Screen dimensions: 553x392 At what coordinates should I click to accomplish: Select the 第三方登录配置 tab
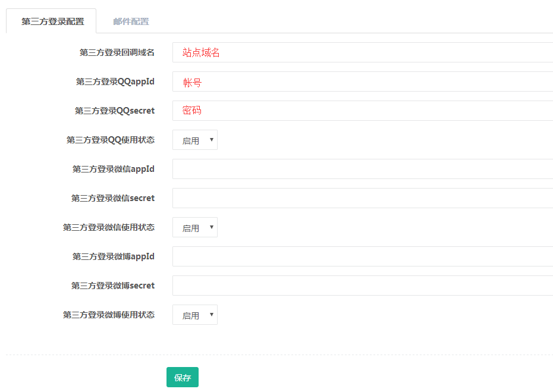(52, 21)
